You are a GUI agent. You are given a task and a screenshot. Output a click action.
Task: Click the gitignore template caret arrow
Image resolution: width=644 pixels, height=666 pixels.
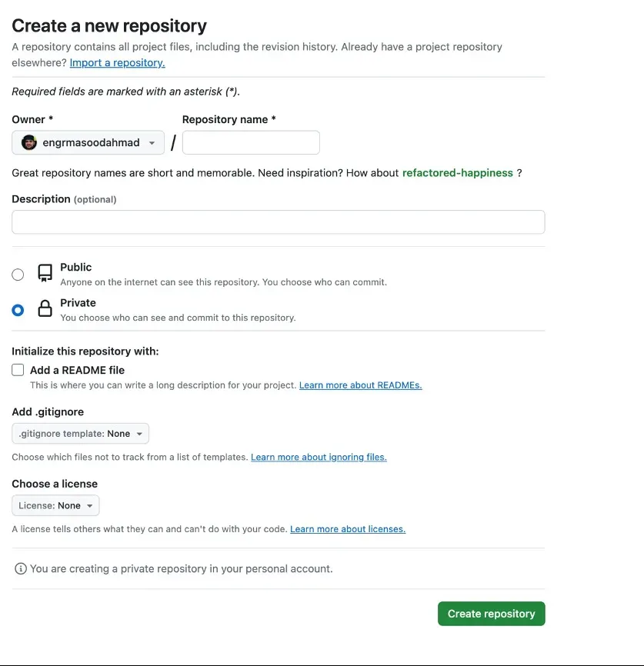click(x=139, y=434)
